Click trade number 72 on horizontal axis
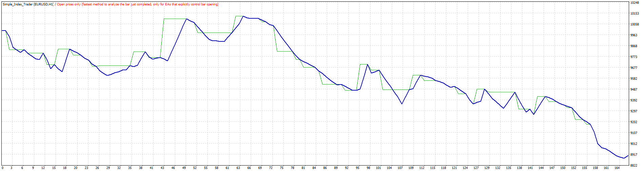The image size is (644, 171). [270, 168]
